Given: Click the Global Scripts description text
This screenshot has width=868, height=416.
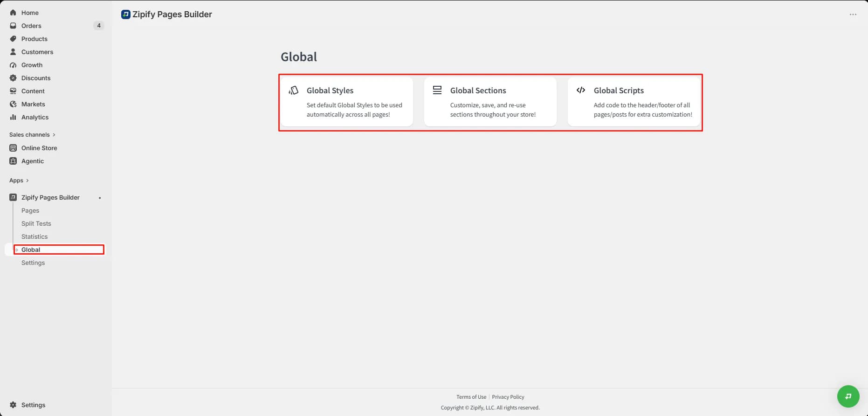Looking at the screenshot, I should coord(643,110).
